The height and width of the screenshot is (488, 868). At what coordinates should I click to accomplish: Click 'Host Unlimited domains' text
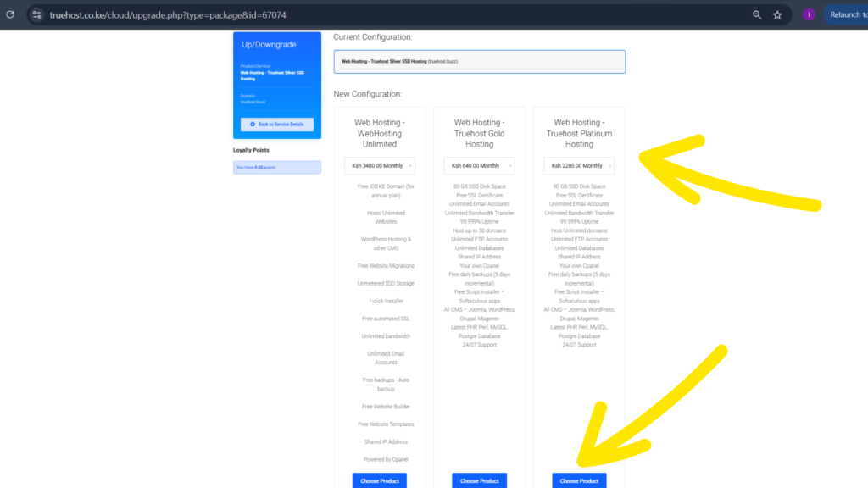(579, 230)
